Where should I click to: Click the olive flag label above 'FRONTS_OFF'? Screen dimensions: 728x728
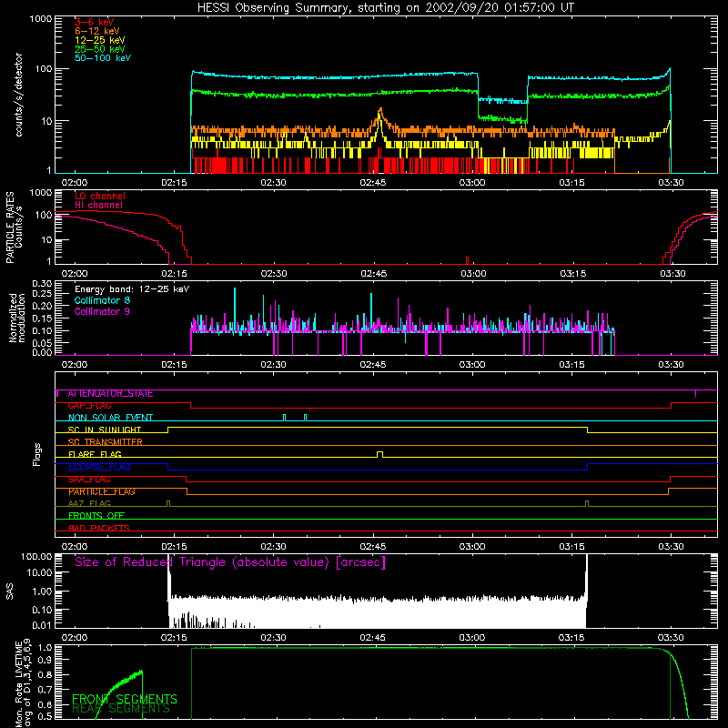coord(89,504)
